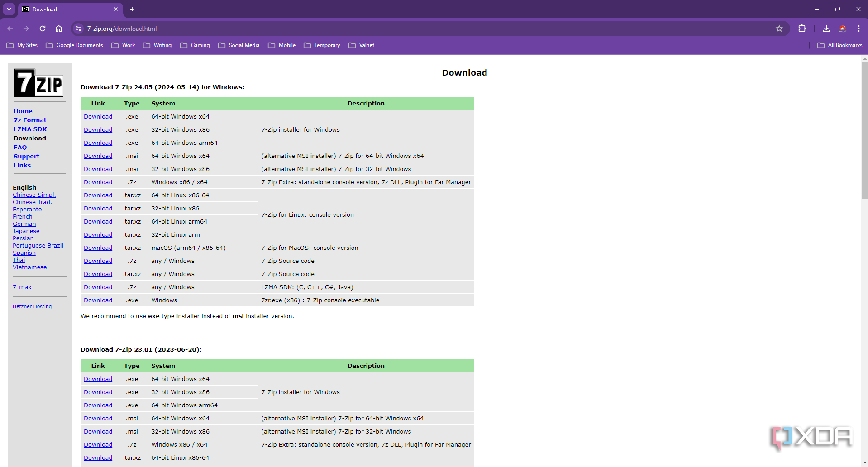Download the 64-bit Windows x64 .exe for 24.05
Screen dimensions: 868x467
(x=98, y=116)
